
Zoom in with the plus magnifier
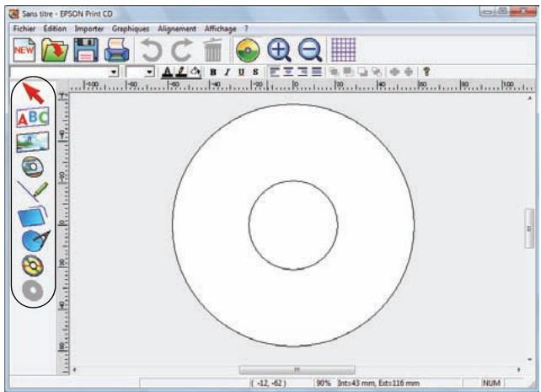point(279,51)
